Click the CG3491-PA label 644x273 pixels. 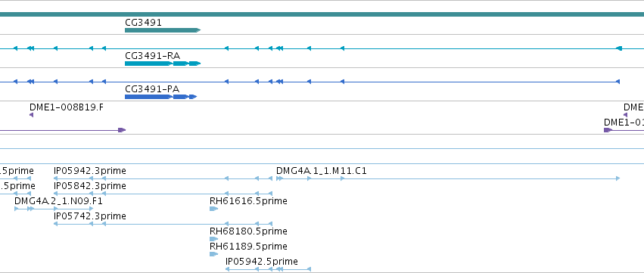152,88
